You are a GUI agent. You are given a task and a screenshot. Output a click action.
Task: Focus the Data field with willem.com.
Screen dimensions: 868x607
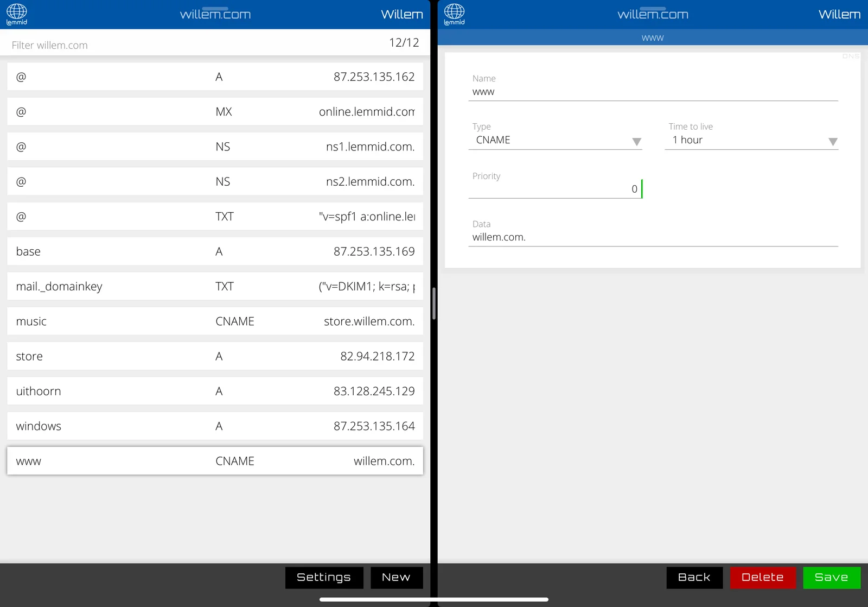coord(653,237)
